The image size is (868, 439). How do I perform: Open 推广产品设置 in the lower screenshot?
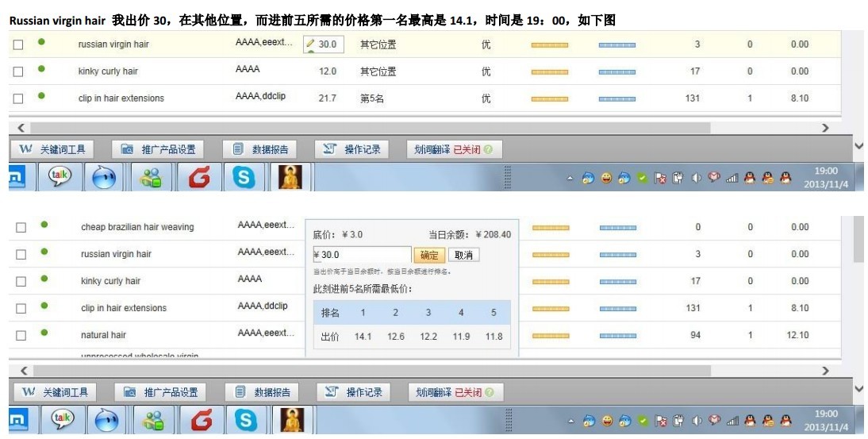pos(160,392)
